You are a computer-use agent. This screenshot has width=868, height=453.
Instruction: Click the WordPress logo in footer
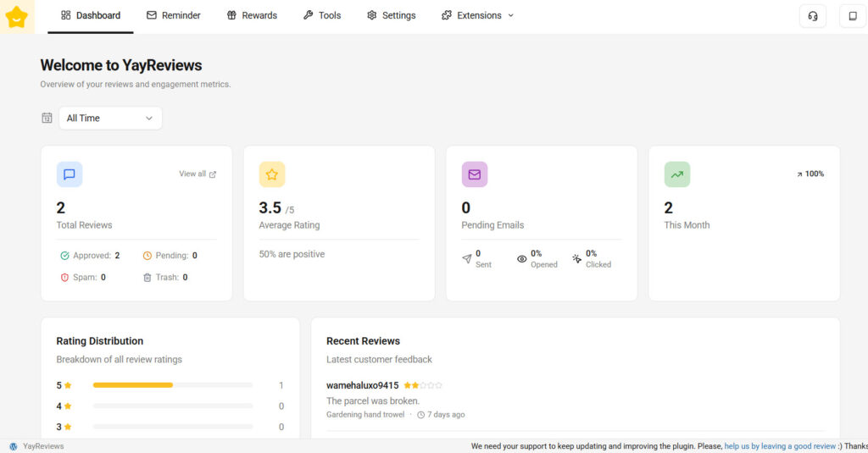pos(14,446)
